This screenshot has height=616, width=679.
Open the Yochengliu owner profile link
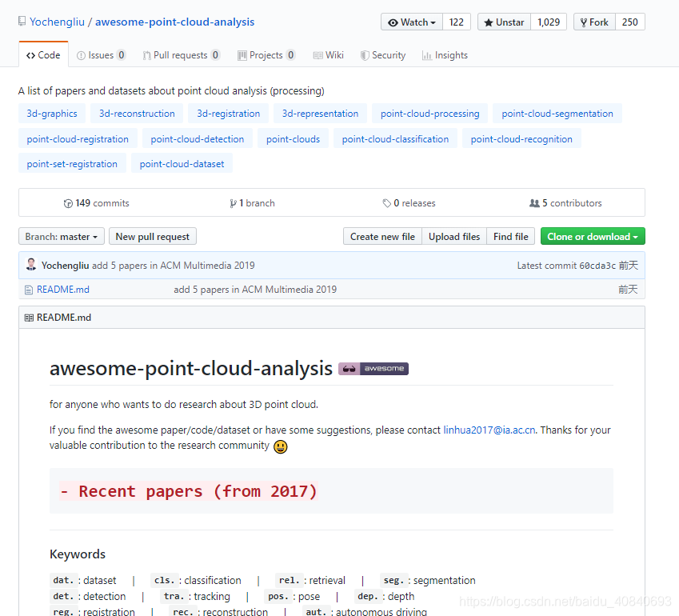tap(57, 22)
